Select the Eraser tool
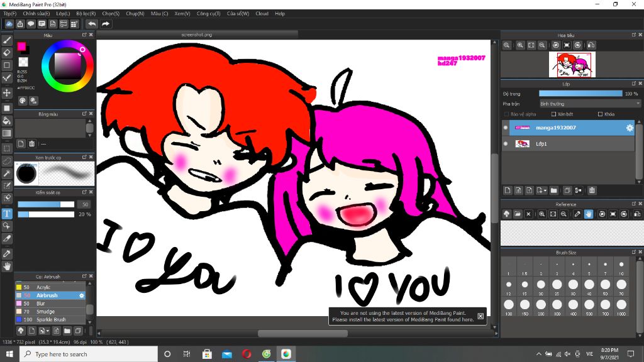Screen dimensions: 644x362 click(x=6, y=53)
